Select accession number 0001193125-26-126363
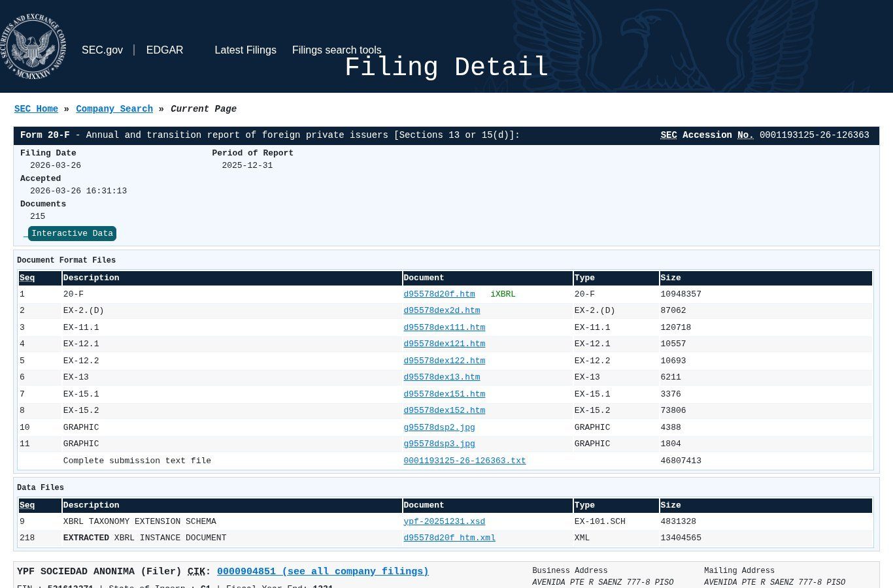This screenshot has height=588, width=893. [815, 135]
